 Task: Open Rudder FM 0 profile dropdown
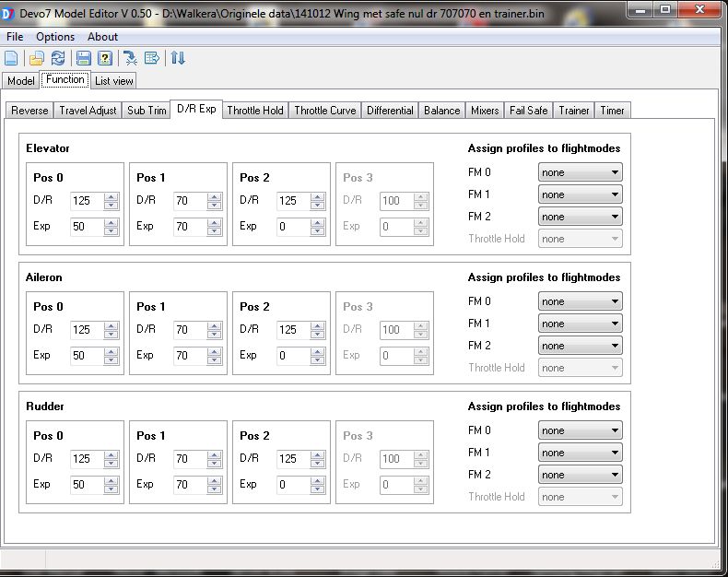581,430
